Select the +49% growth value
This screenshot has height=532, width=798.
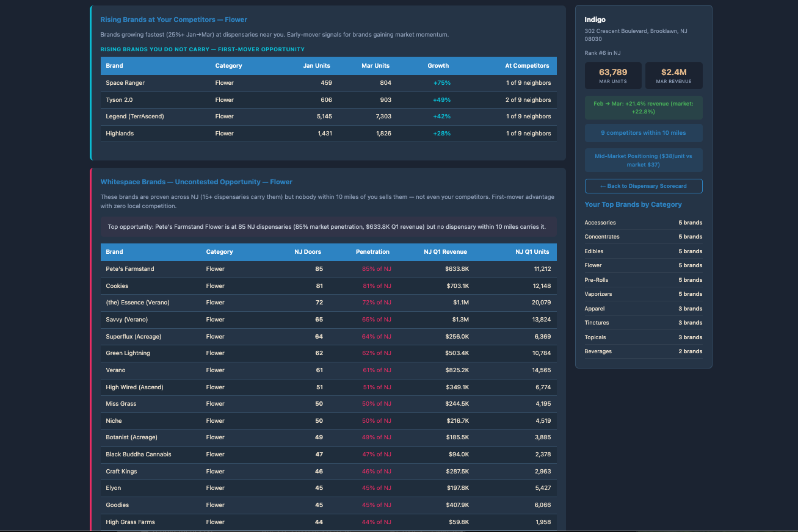tap(441, 100)
